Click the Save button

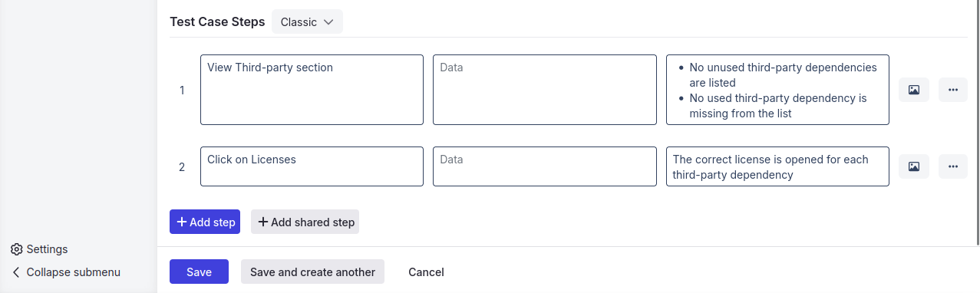tap(199, 272)
